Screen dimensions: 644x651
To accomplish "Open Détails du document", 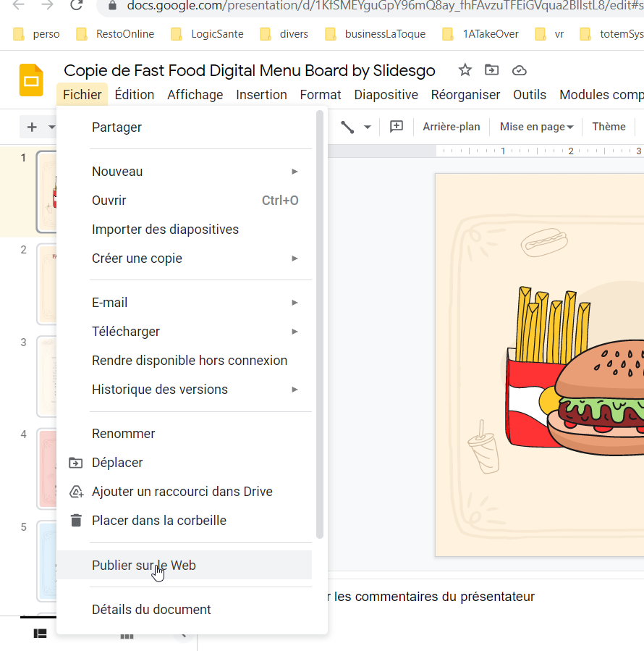I will (x=185, y=610).
